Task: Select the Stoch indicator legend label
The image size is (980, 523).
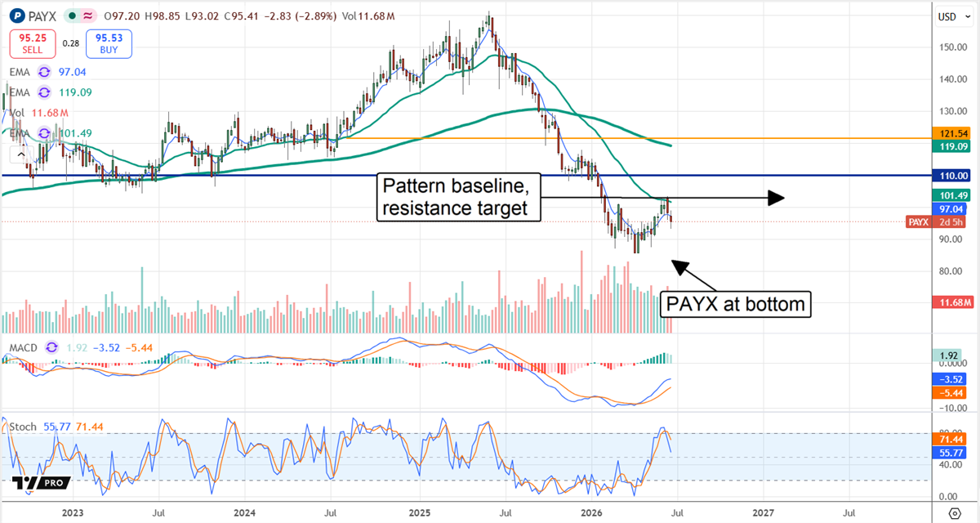Action: [x=23, y=427]
